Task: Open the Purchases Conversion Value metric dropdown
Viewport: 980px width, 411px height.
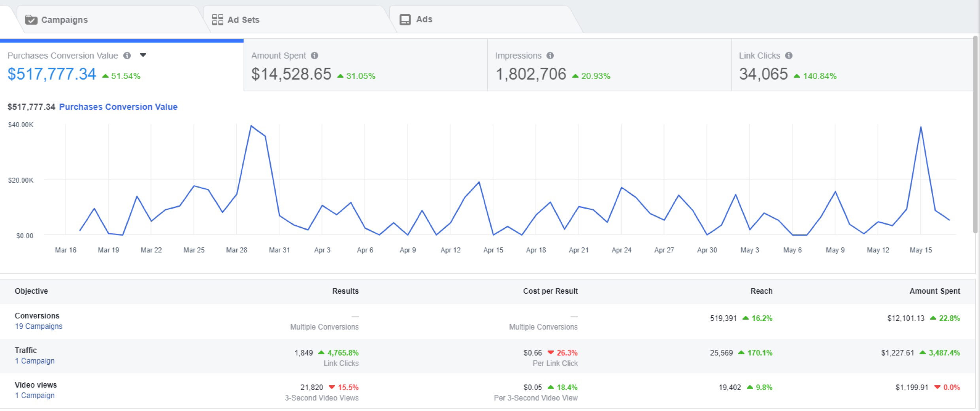Action: click(x=143, y=55)
